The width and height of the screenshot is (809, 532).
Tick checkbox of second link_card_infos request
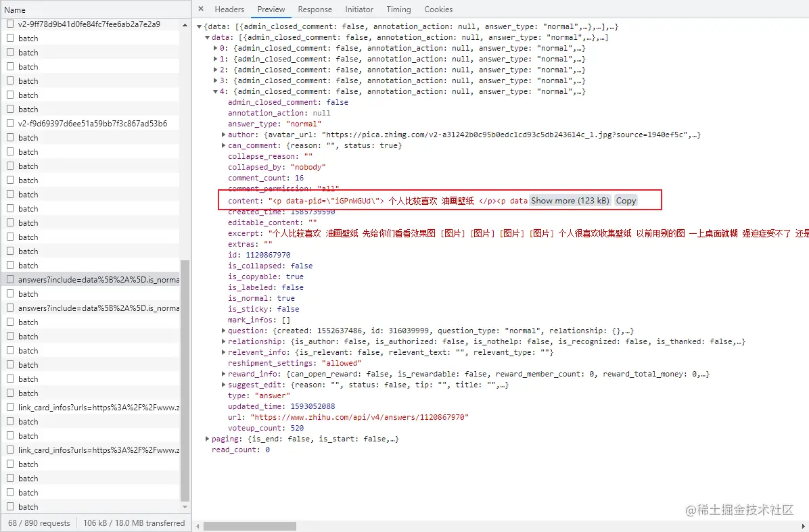coord(9,450)
